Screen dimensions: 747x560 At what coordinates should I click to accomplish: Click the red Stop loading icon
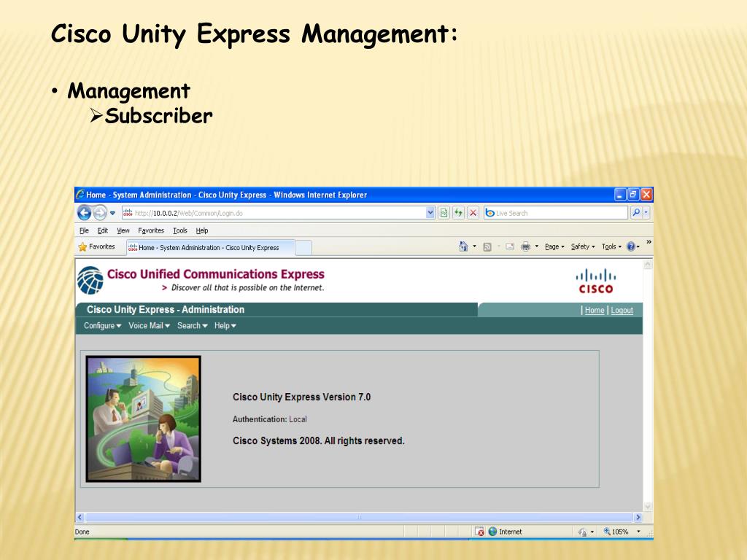[x=473, y=213]
